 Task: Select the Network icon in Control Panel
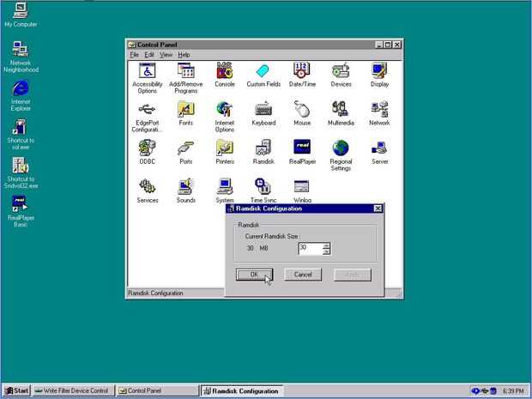click(x=379, y=113)
